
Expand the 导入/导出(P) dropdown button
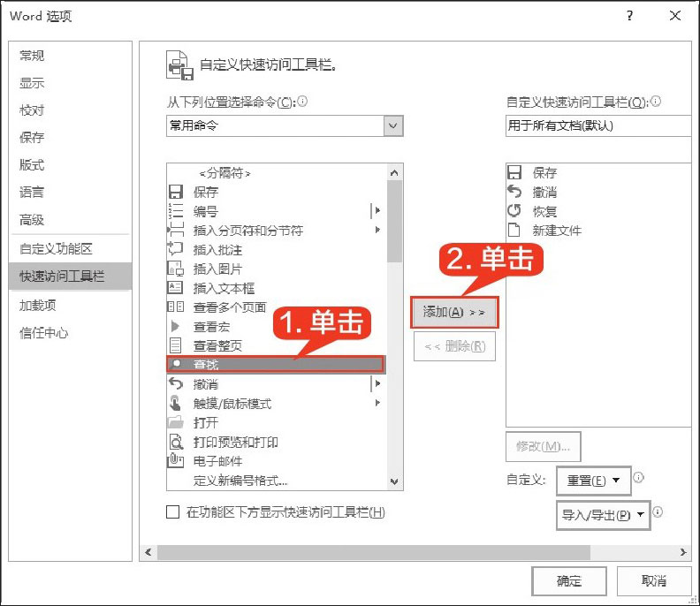(x=603, y=515)
